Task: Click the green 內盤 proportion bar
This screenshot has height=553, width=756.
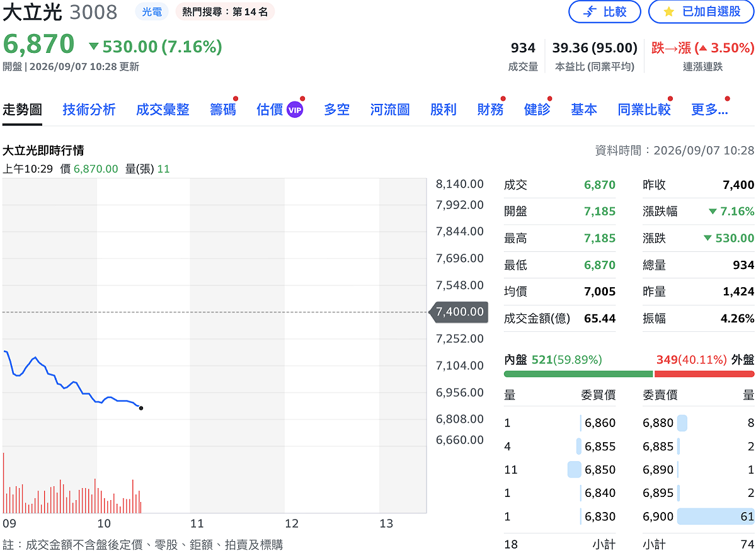Action: tap(578, 373)
